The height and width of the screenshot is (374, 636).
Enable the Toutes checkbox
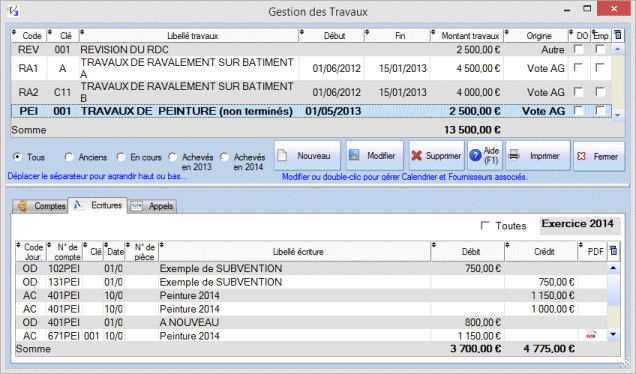tap(485, 226)
